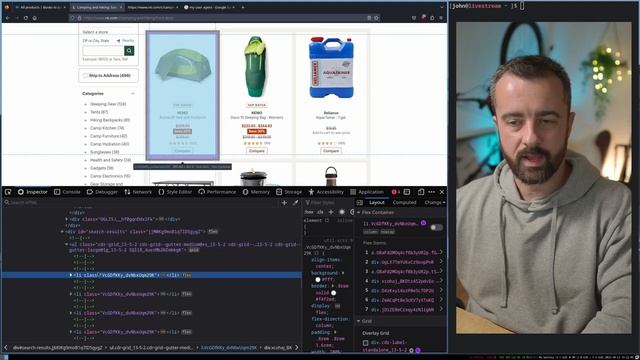The height and width of the screenshot is (360, 640).
Task: Open the DevTools three-dot options menu
Action: [x=431, y=192]
